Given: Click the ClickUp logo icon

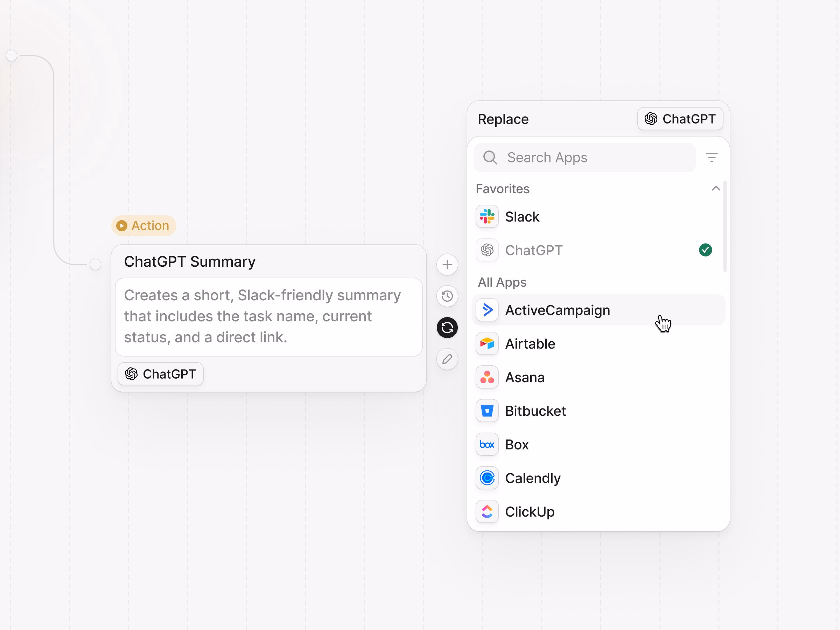Looking at the screenshot, I should (487, 512).
